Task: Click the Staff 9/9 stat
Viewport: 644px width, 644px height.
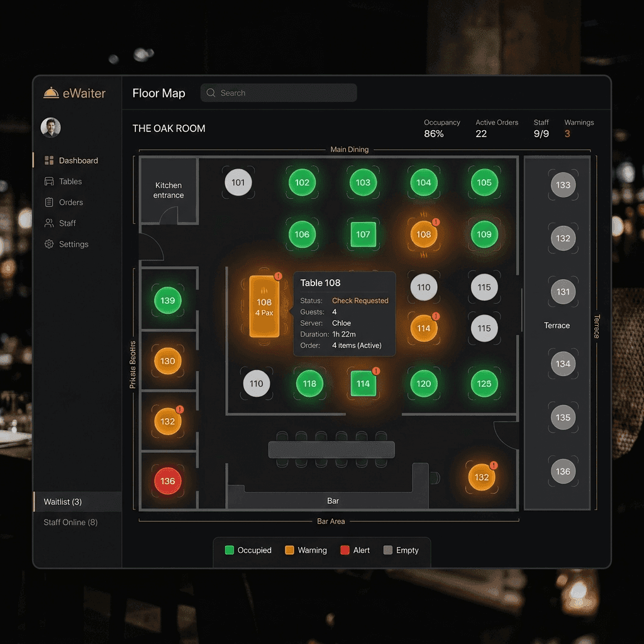Action: tap(541, 128)
